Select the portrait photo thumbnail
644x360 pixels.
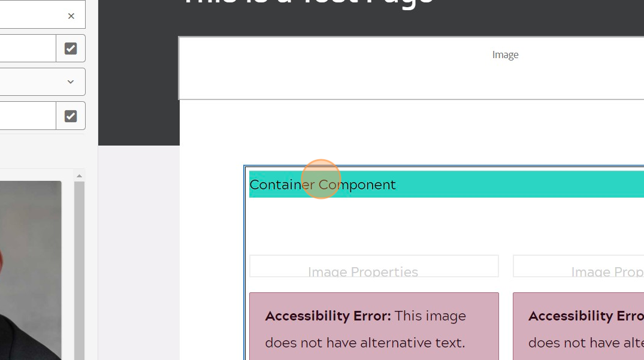pos(31,271)
